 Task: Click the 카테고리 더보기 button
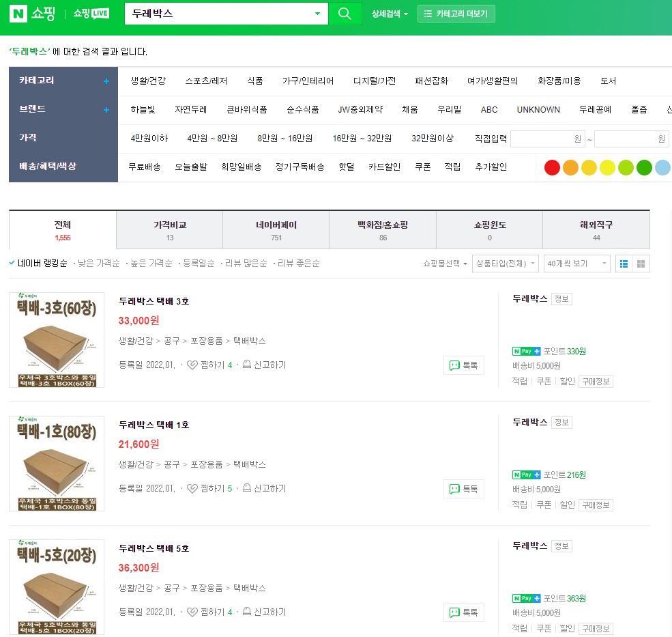(x=456, y=14)
